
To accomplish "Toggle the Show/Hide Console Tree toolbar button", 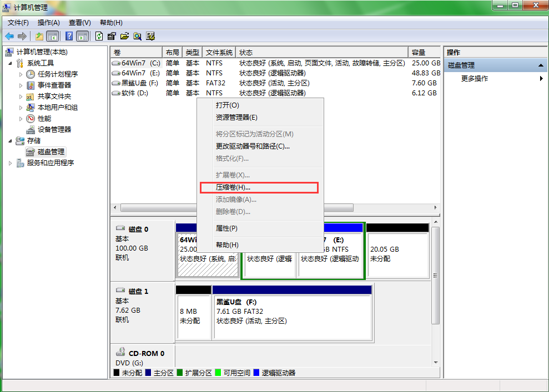I will [x=52, y=36].
